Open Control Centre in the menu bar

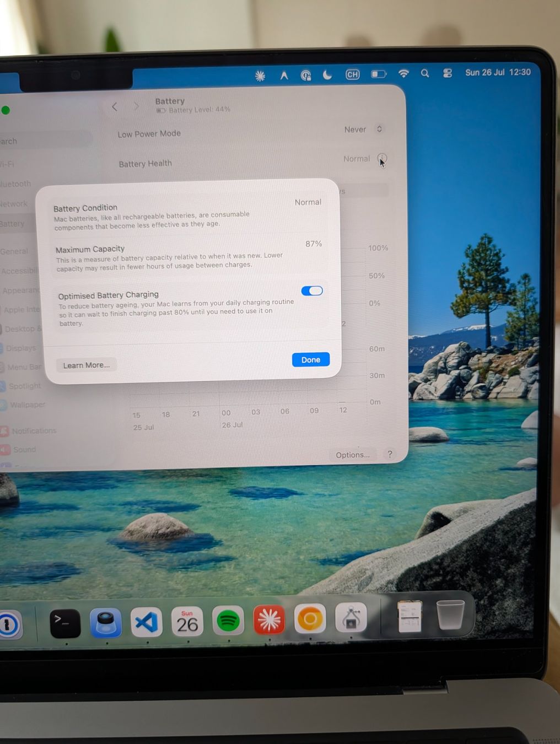(448, 73)
